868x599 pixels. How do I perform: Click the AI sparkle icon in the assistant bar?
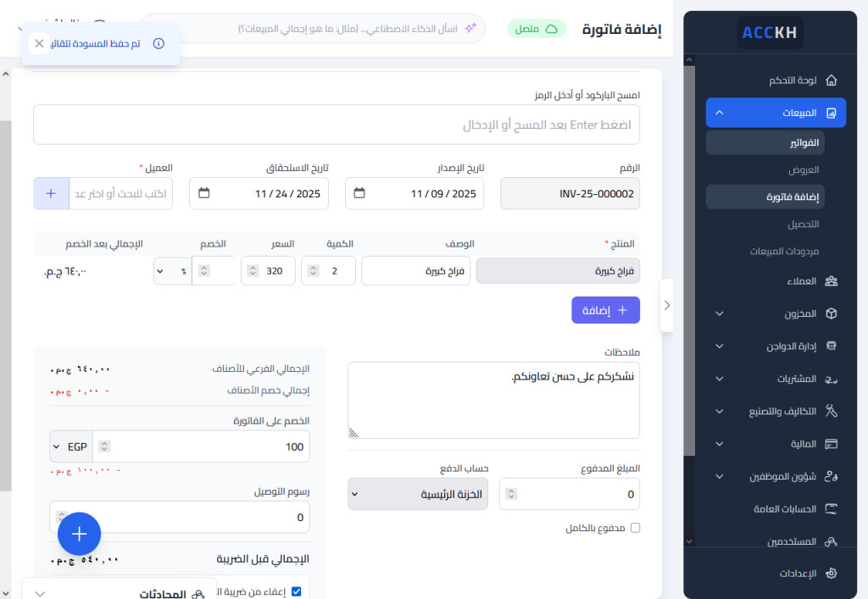472,28
